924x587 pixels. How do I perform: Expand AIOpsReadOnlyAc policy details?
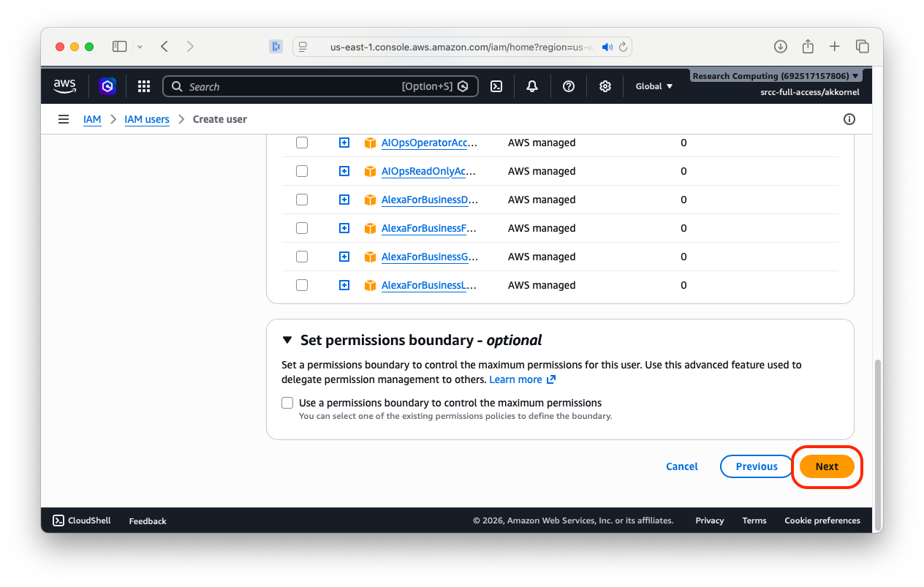pyautogui.click(x=344, y=171)
